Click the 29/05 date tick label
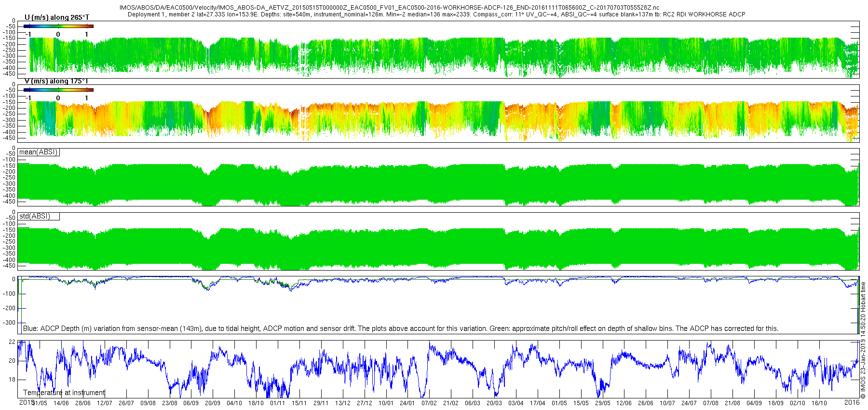 (602, 403)
